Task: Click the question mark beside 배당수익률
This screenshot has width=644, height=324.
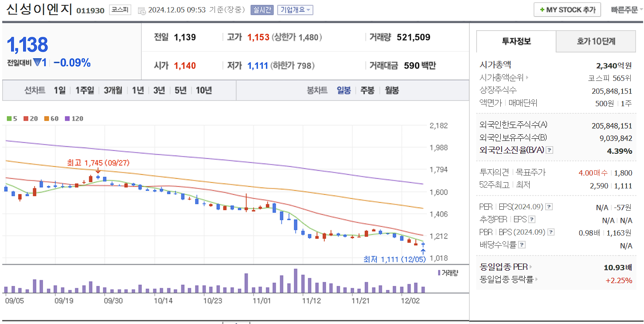Action: pyautogui.click(x=522, y=244)
